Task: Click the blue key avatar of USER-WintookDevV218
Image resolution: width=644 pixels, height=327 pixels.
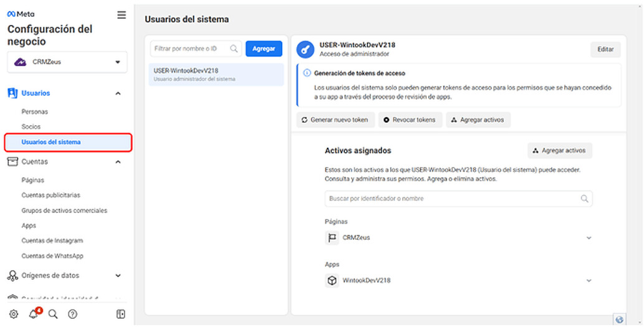Action: [305, 49]
